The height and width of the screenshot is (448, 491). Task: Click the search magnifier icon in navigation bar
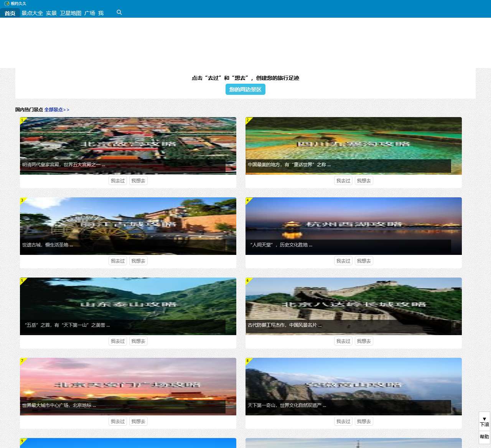119,12
